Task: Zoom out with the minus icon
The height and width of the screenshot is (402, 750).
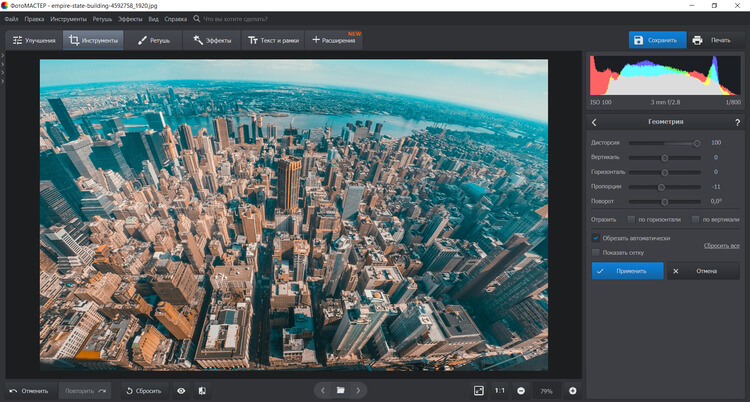Action: tap(521, 390)
